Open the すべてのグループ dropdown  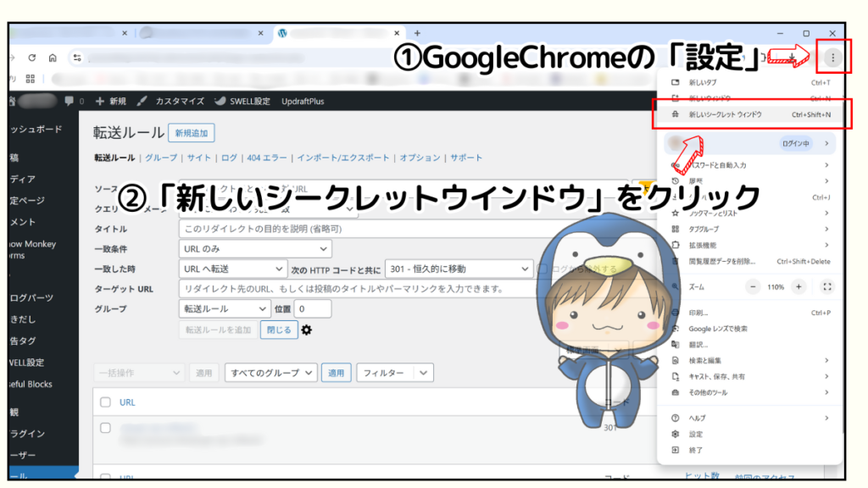[x=270, y=373]
